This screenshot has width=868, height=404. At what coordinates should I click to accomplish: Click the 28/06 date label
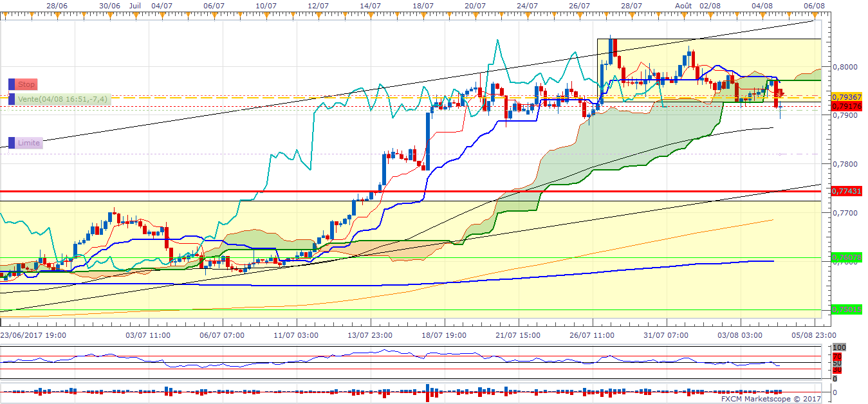pos(58,5)
